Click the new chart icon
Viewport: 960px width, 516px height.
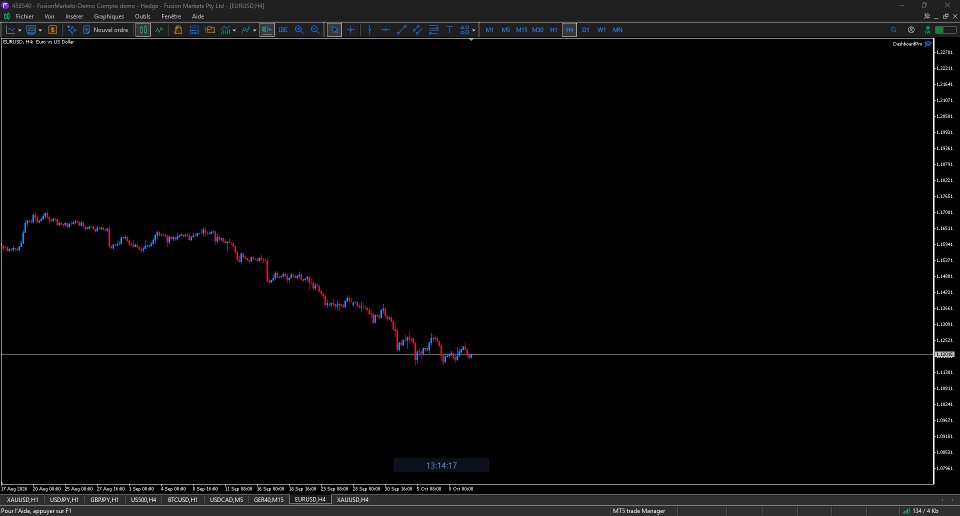click(x=10, y=29)
